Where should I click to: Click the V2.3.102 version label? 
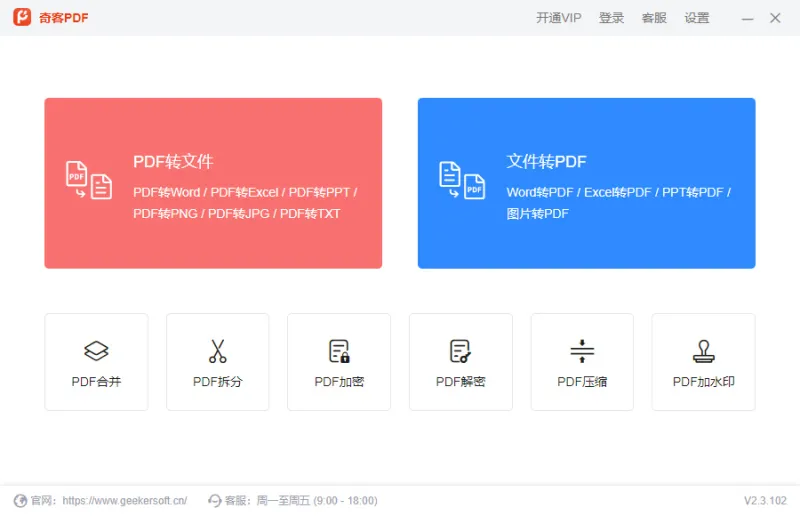point(765,501)
